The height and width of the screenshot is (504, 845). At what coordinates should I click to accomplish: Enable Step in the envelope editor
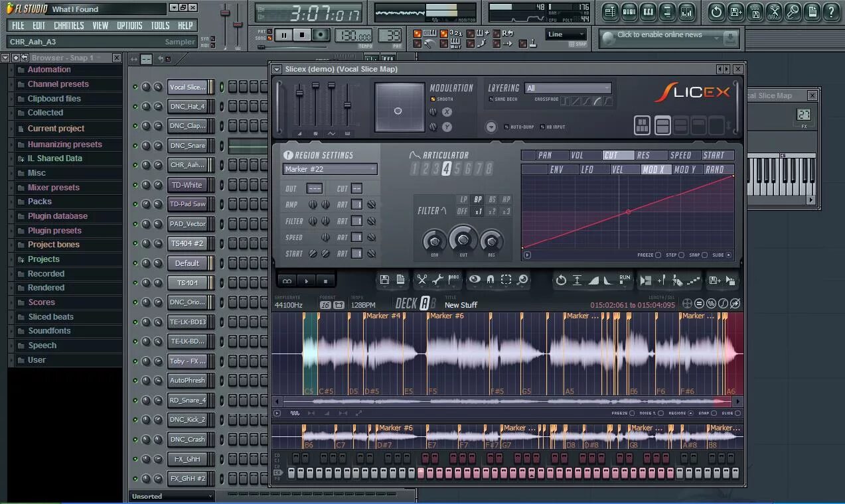[x=681, y=255]
